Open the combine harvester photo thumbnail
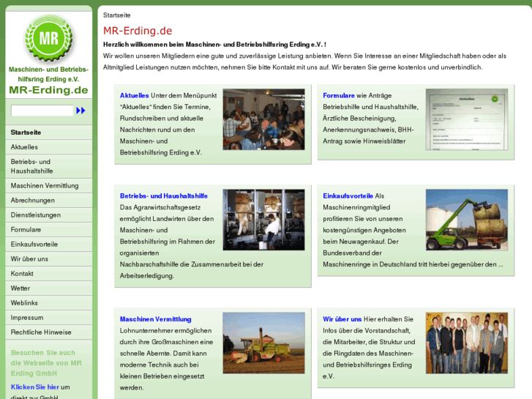This screenshot has width=532, height=399. [263, 343]
